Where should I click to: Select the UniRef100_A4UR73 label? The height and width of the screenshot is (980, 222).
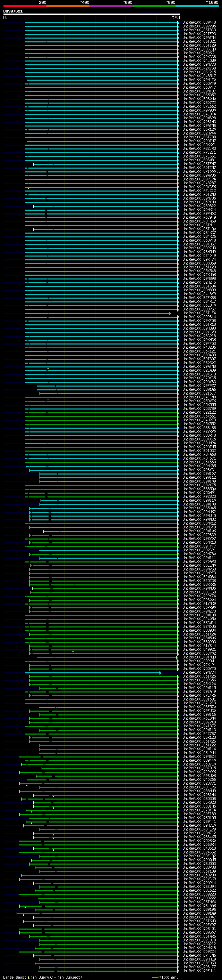point(199,420)
